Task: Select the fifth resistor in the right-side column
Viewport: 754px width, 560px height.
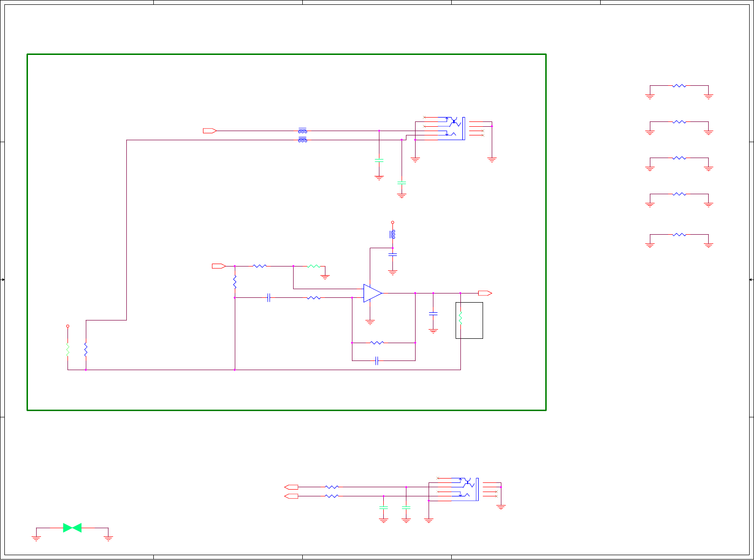Action: point(679,235)
